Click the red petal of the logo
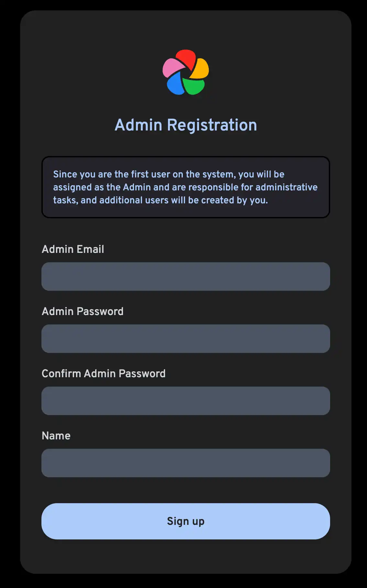 [186, 58]
